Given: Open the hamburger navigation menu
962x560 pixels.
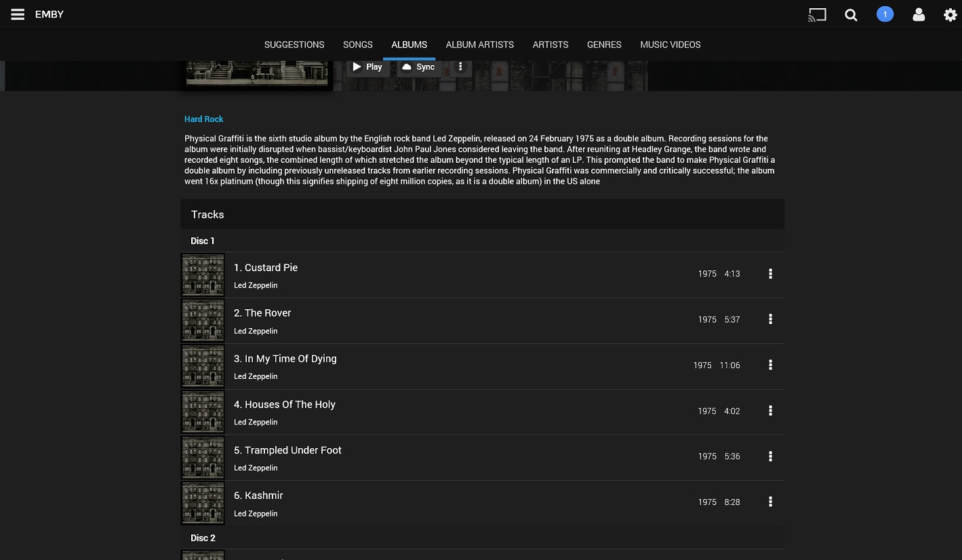Looking at the screenshot, I should coord(18,14).
